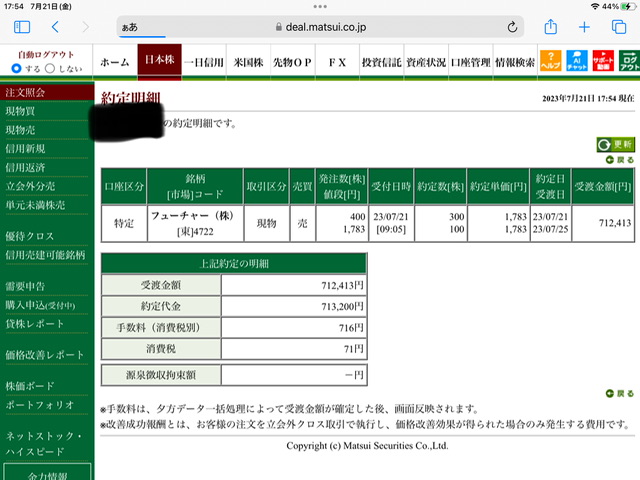
Task: Open the share sheet icon
Action: [551, 27]
